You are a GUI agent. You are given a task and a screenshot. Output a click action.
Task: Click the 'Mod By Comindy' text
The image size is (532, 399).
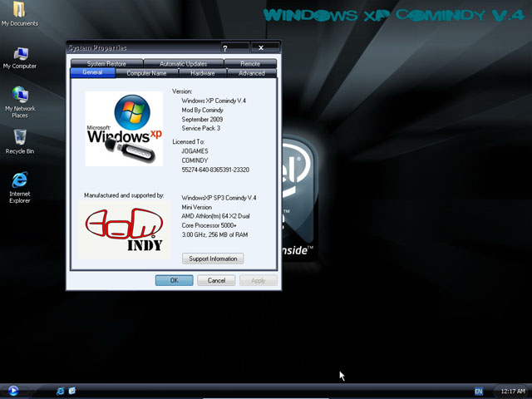coord(203,110)
